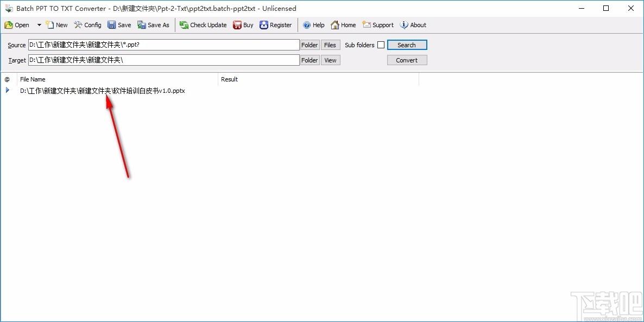Browse Source with Folder button
644x322 pixels.
pyautogui.click(x=310, y=45)
